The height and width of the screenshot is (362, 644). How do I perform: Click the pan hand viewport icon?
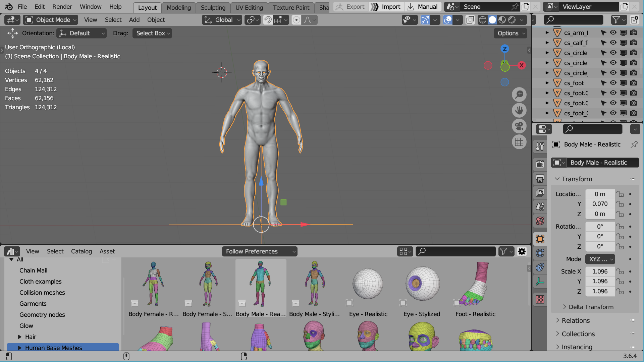pos(519,110)
